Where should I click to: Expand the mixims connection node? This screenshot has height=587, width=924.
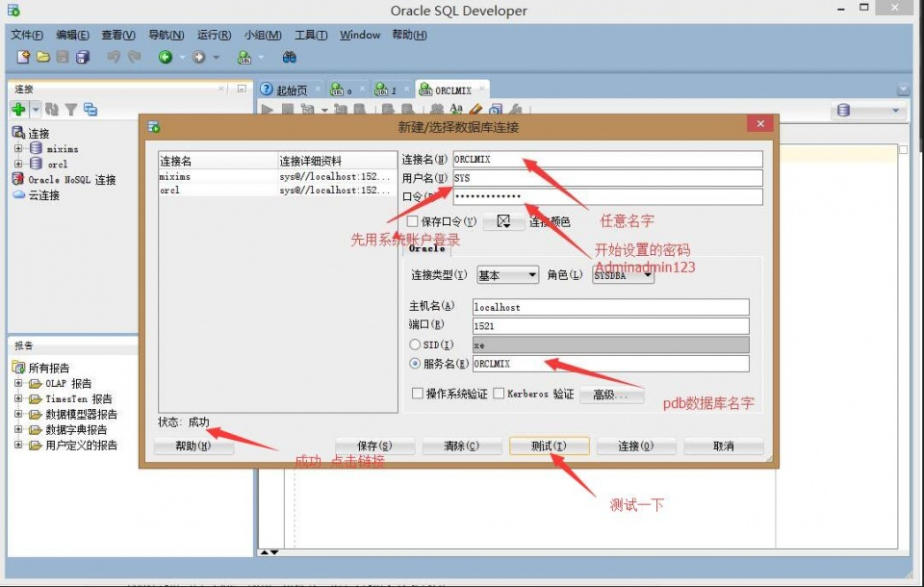click(18, 148)
